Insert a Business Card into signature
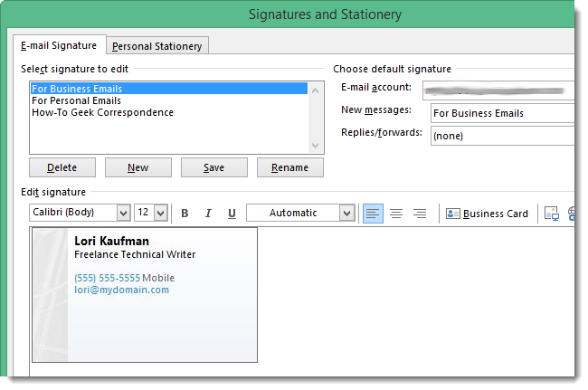The width and height of the screenshot is (588, 390). [x=487, y=214]
